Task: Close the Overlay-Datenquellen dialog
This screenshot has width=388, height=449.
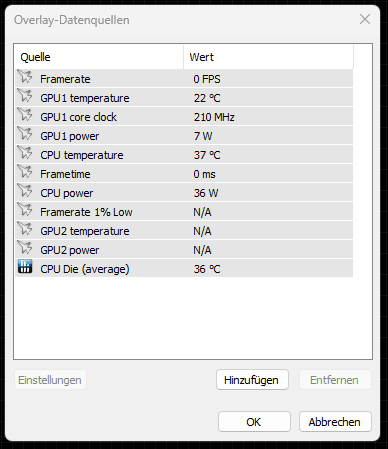Action: point(365,19)
